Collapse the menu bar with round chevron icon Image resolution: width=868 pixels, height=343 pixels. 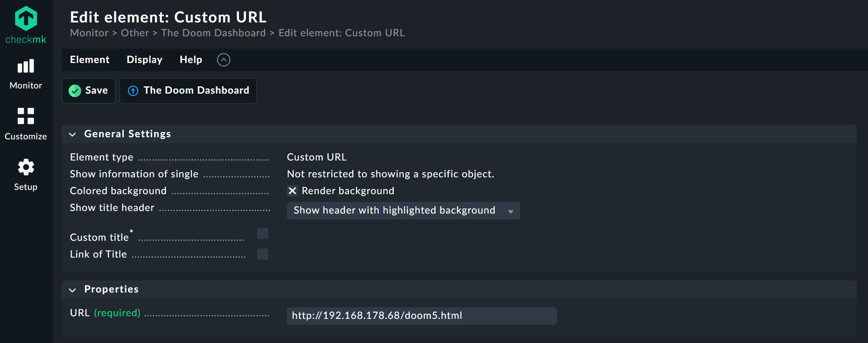click(x=223, y=60)
